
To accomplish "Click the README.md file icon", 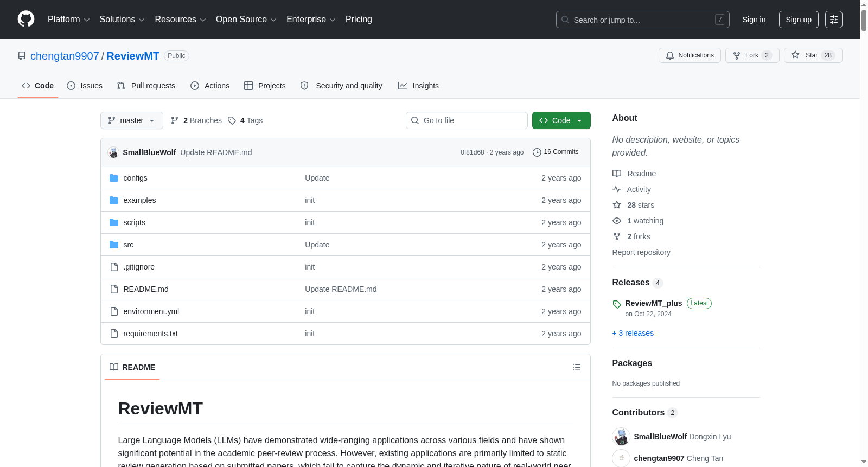I will pyautogui.click(x=114, y=289).
